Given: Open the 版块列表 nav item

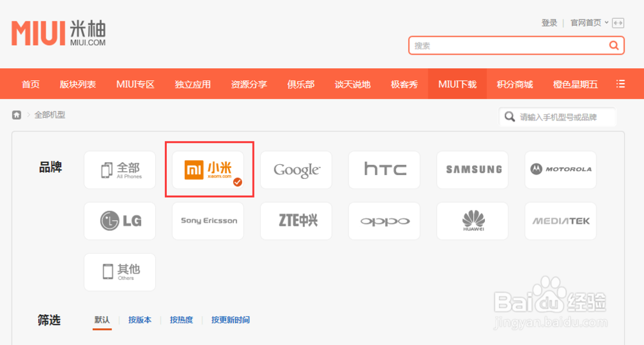Looking at the screenshot, I should (78, 84).
